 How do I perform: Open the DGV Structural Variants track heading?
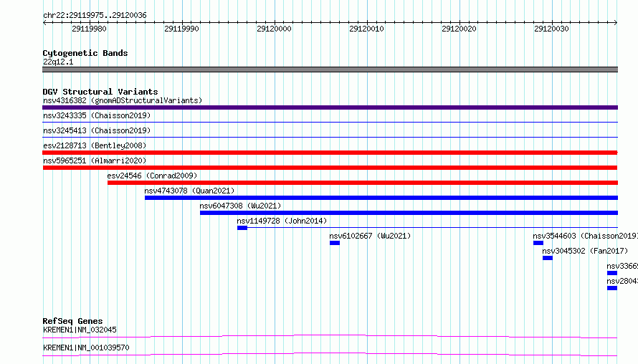100,92
